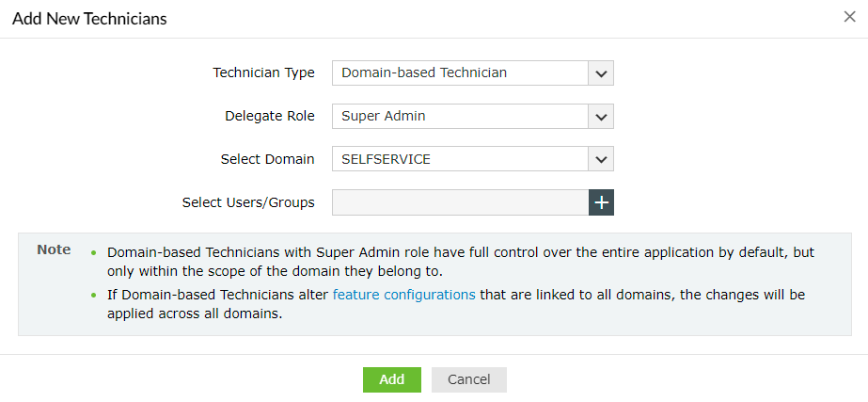Click the Cancel button

468,379
